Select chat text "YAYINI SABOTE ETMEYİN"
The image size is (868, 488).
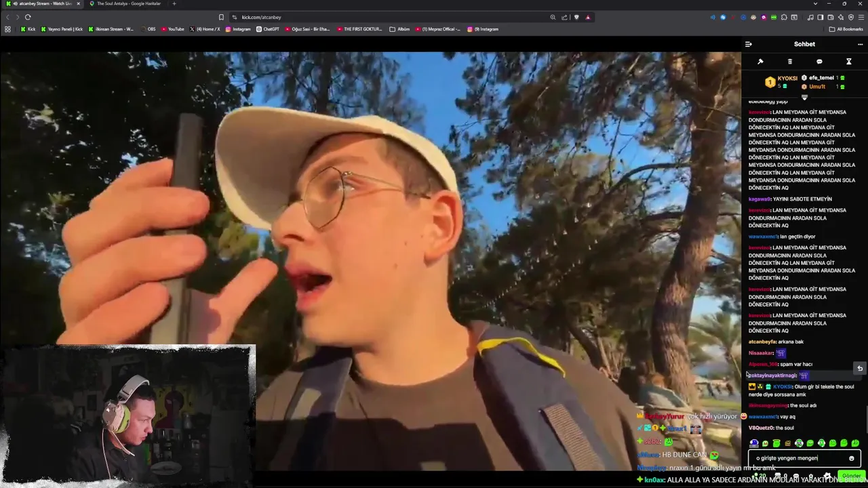pyautogui.click(x=802, y=199)
